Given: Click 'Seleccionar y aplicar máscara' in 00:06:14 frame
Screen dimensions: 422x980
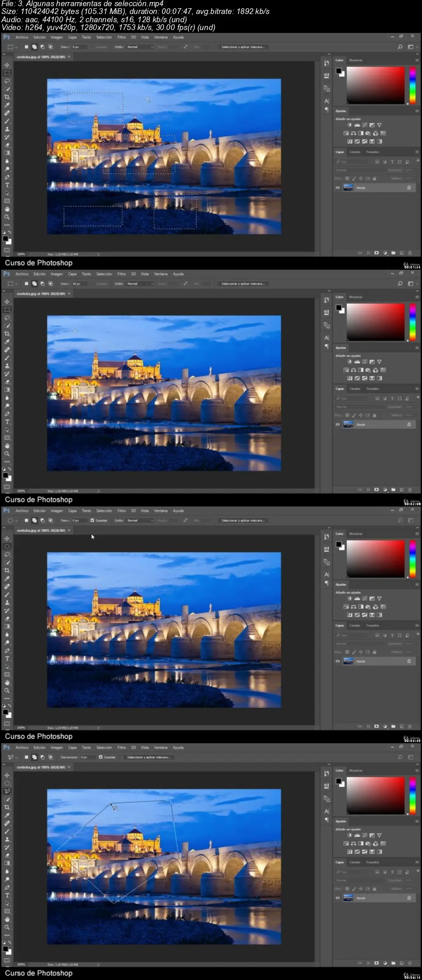Looking at the screenshot, I should pyautogui.click(x=149, y=757).
